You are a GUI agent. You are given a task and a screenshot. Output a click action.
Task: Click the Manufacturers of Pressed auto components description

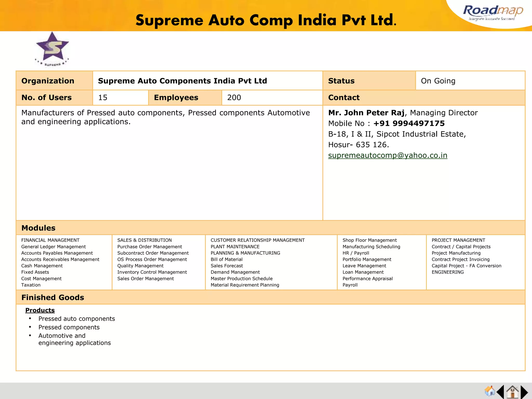coord(165,117)
